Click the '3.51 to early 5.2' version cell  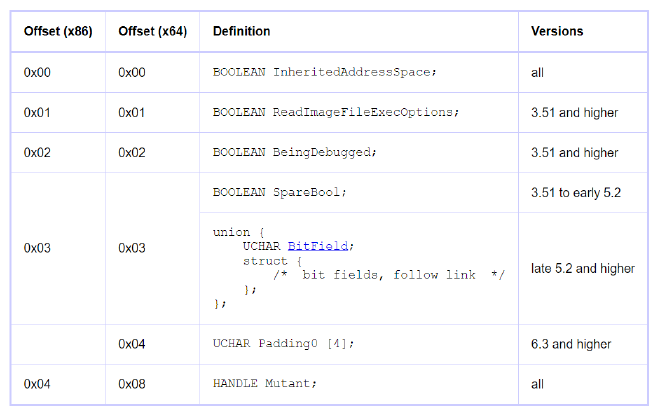[577, 192]
